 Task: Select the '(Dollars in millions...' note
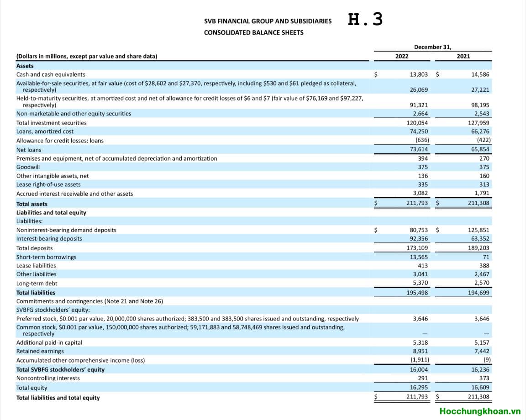[87, 56]
